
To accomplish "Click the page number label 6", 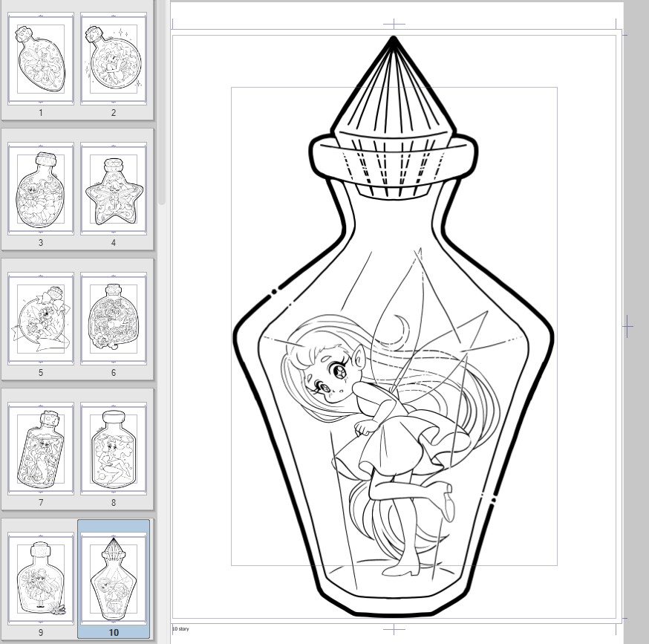I will (x=113, y=373).
